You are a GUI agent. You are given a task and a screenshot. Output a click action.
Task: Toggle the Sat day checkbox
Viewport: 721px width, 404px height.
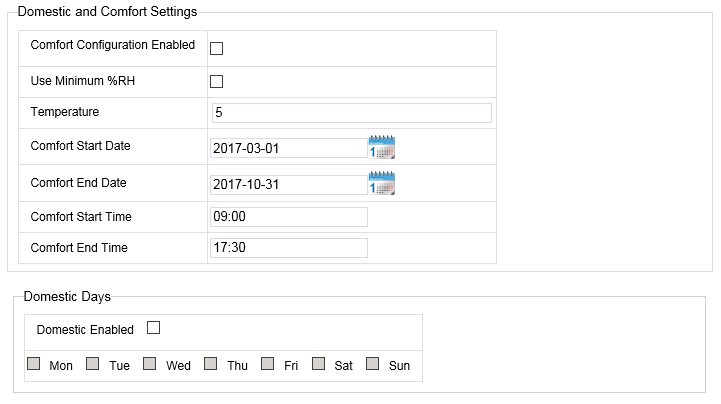click(x=319, y=364)
